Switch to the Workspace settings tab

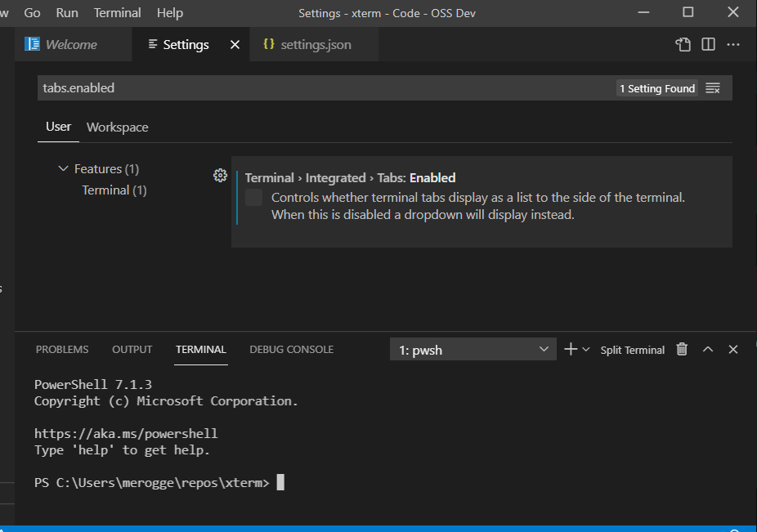coord(117,127)
